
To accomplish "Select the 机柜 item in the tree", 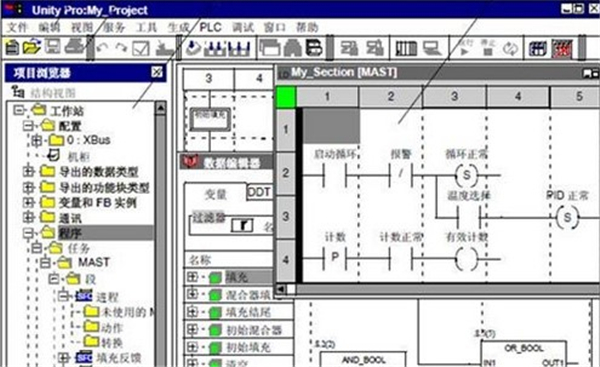I will [x=78, y=156].
